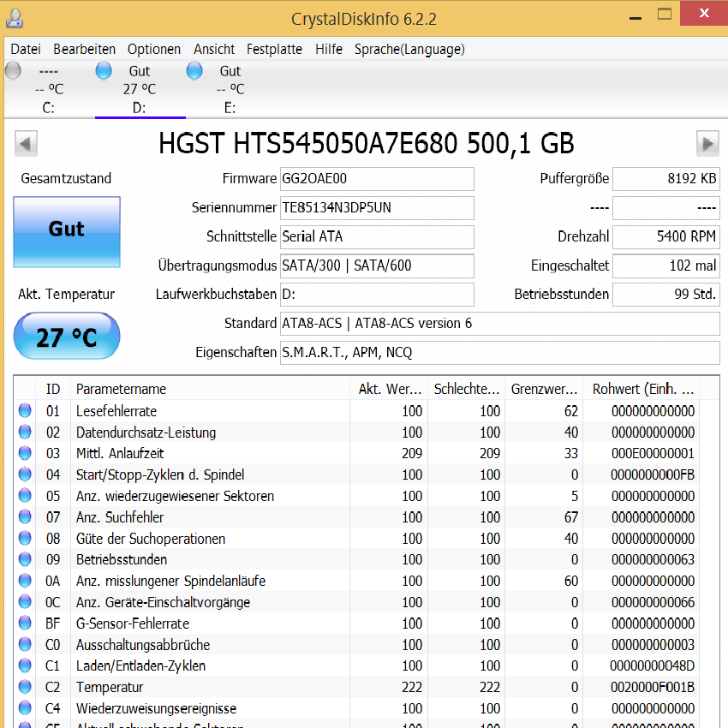Minimize the CrystalDiskInfo window
Viewport: 728px width, 728px height.
point(636,18)
